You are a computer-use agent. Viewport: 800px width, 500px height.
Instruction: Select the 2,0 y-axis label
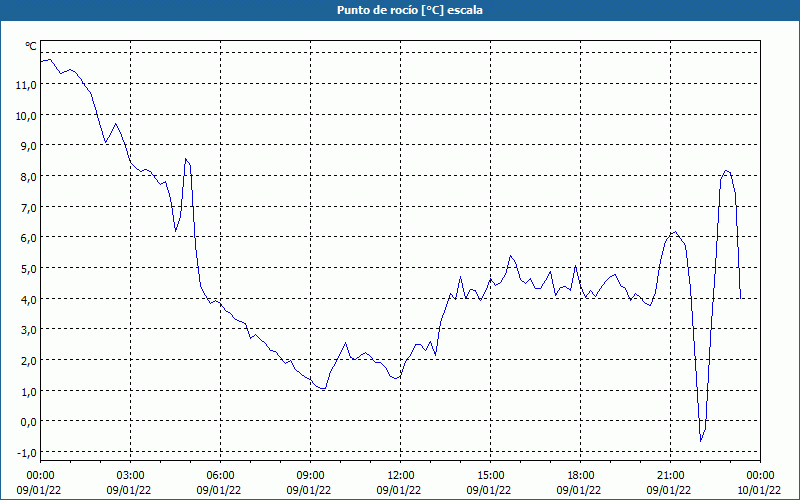[29, 361]
